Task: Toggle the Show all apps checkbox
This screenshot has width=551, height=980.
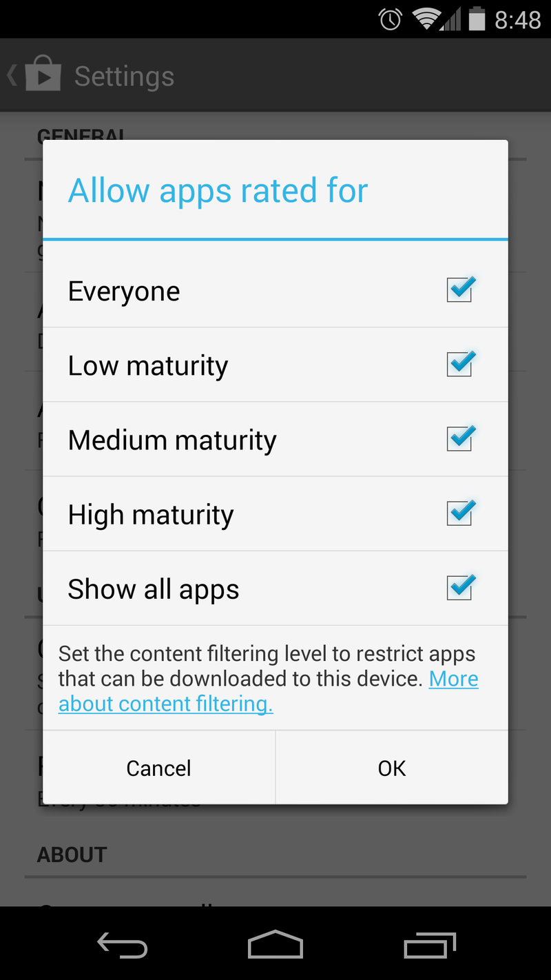Action: [x=459, y=588]
